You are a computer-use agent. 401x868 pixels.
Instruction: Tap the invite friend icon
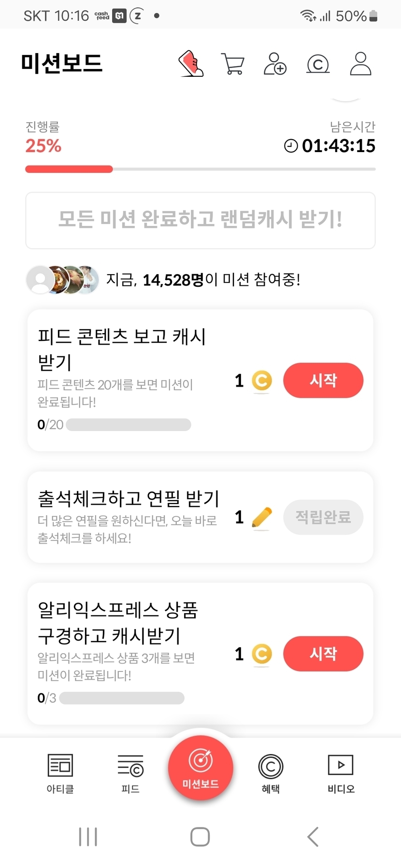pyautogui.click(x=275, y=64)
